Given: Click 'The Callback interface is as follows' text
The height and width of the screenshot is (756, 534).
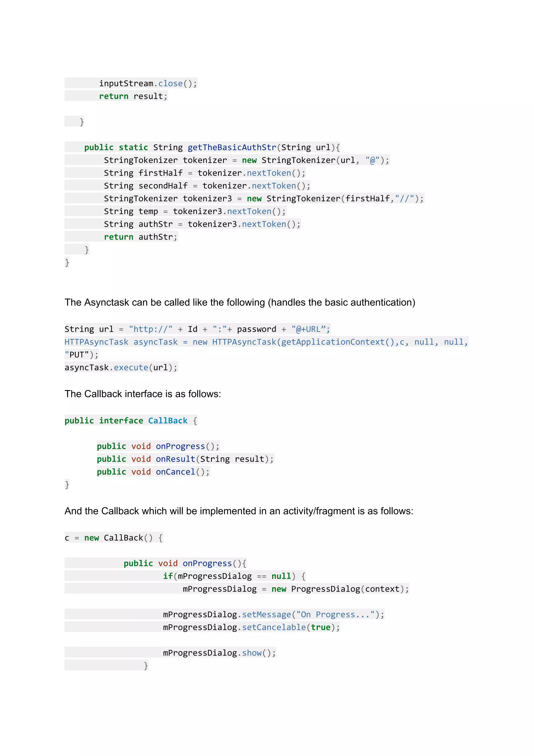Looking at the screenshot, I should pos(142,394).
